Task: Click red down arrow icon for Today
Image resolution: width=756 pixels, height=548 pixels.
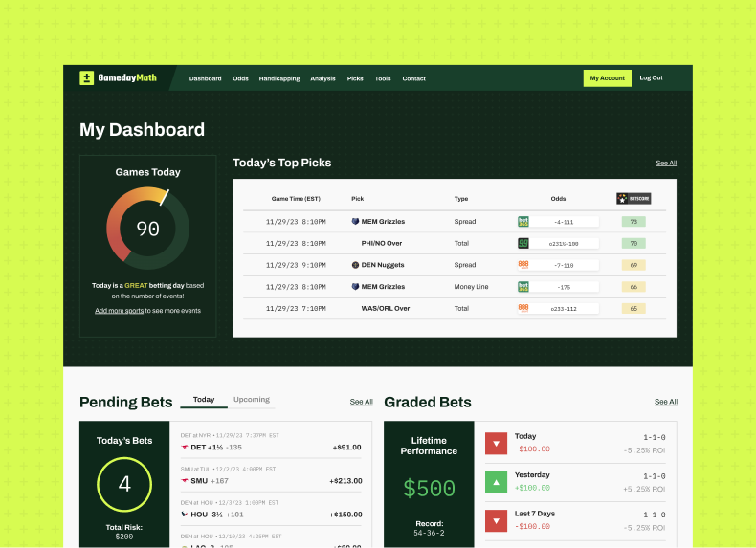Action: [496, 444]
